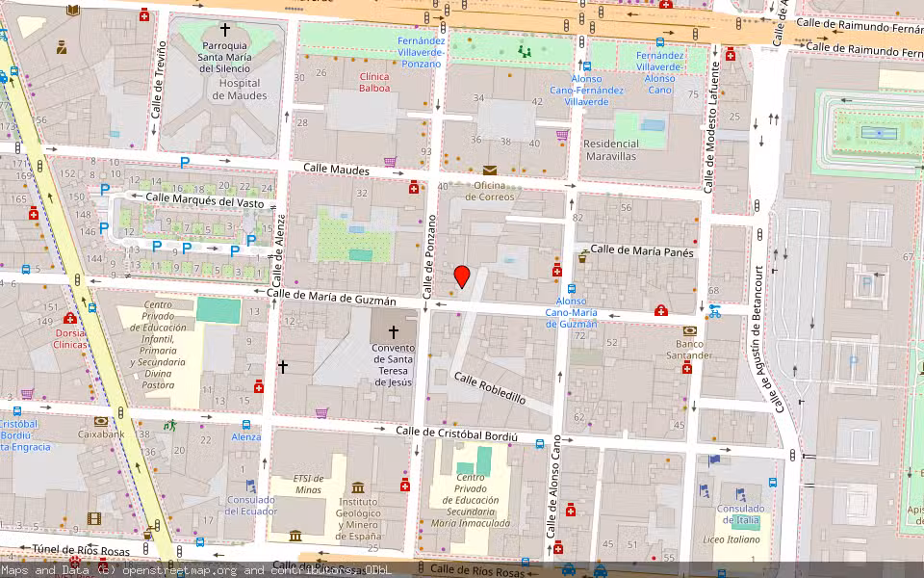Click the cross icon at Convento de Santa Teresa
924x578 pixels.
(394, 330)
